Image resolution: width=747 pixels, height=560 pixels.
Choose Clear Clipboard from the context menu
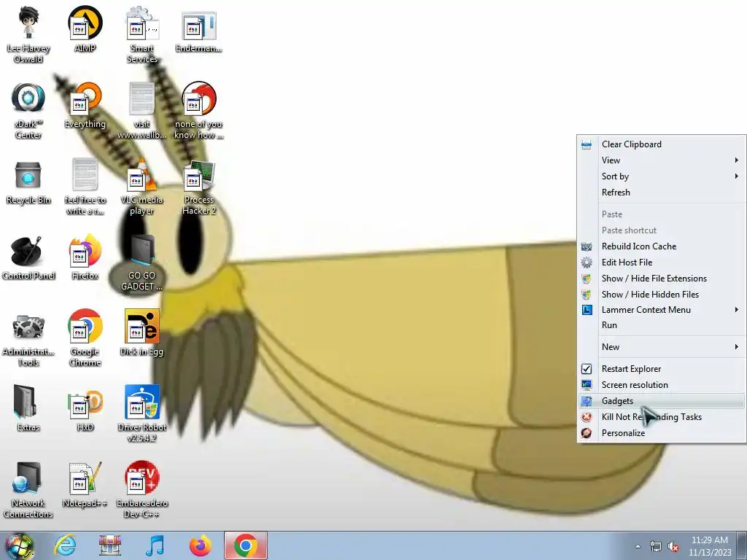coord(661,144)
